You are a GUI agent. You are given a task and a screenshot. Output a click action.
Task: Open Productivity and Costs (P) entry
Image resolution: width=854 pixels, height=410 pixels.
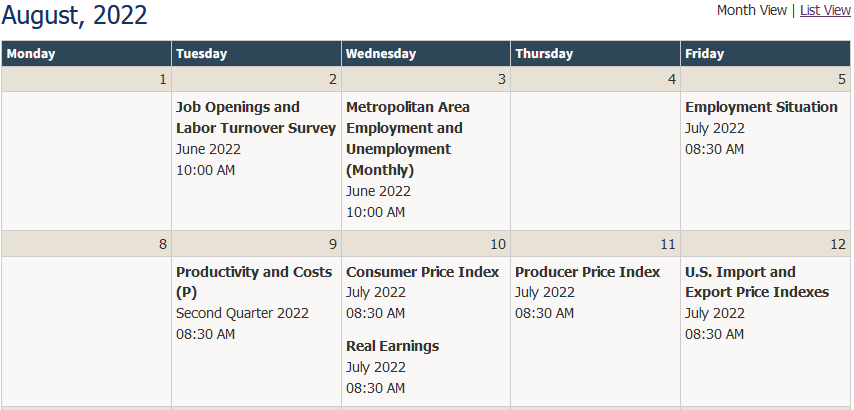(x=254, y=282)
